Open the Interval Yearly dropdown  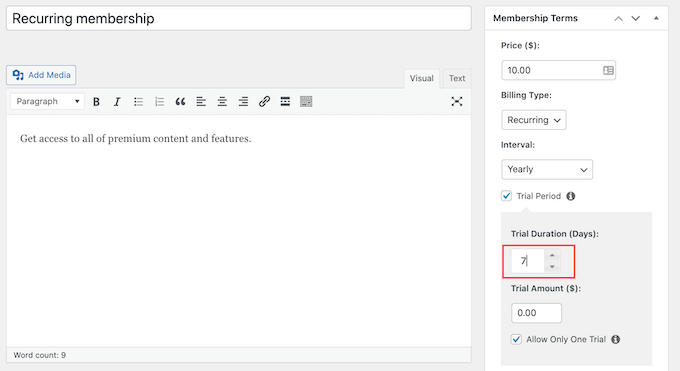coord(547,169)
